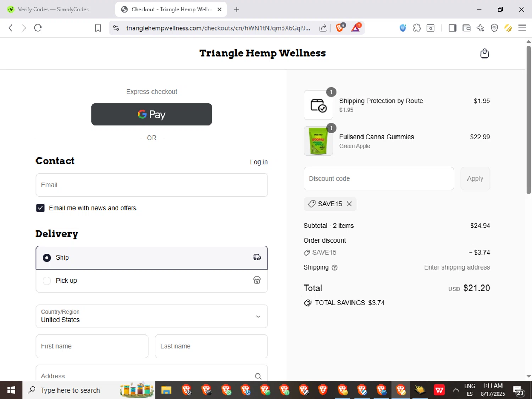Viewport: 532px width, 399px height.
Task: Open the shopping cart bag icon
Action: coord(484,54)
